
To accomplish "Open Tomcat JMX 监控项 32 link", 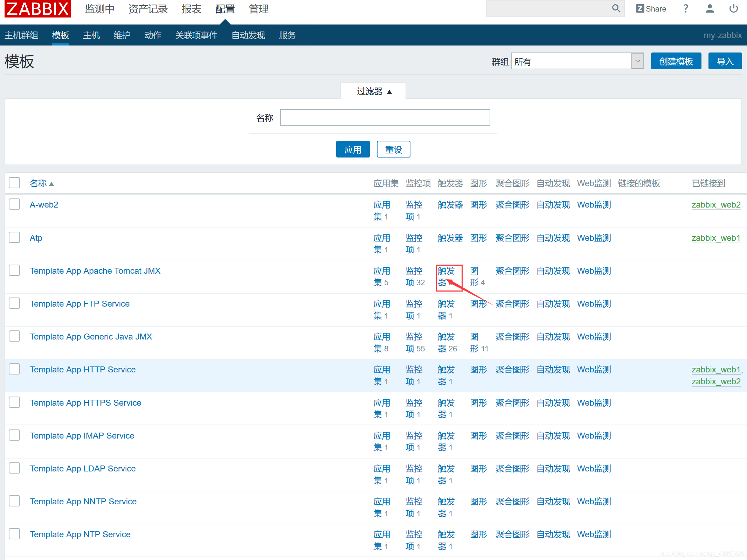I will coord(415,277).
